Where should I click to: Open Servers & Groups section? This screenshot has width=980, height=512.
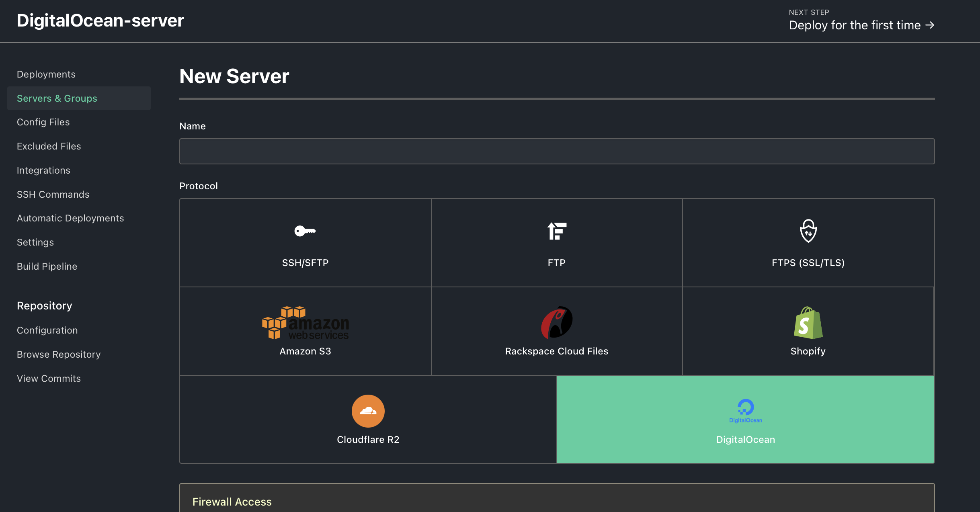click(79, 98)
